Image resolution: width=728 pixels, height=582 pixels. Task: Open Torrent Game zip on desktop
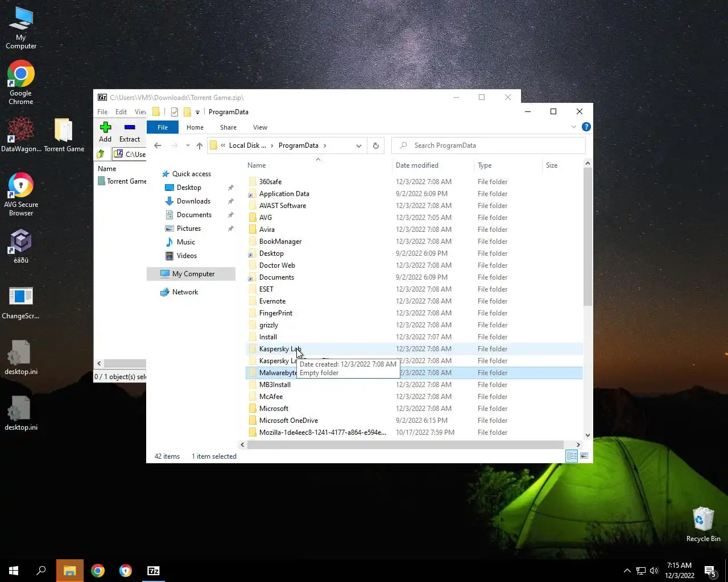click(64, 135)
